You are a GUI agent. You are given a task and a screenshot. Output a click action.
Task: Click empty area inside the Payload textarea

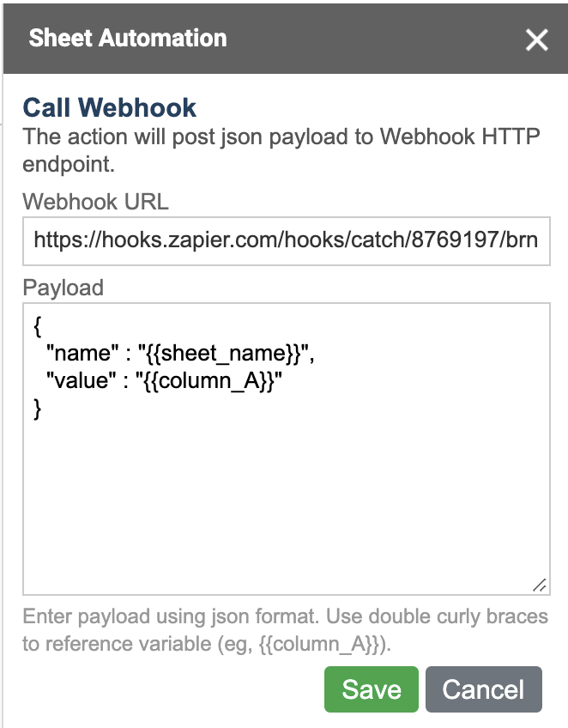[x=287, y=501]
